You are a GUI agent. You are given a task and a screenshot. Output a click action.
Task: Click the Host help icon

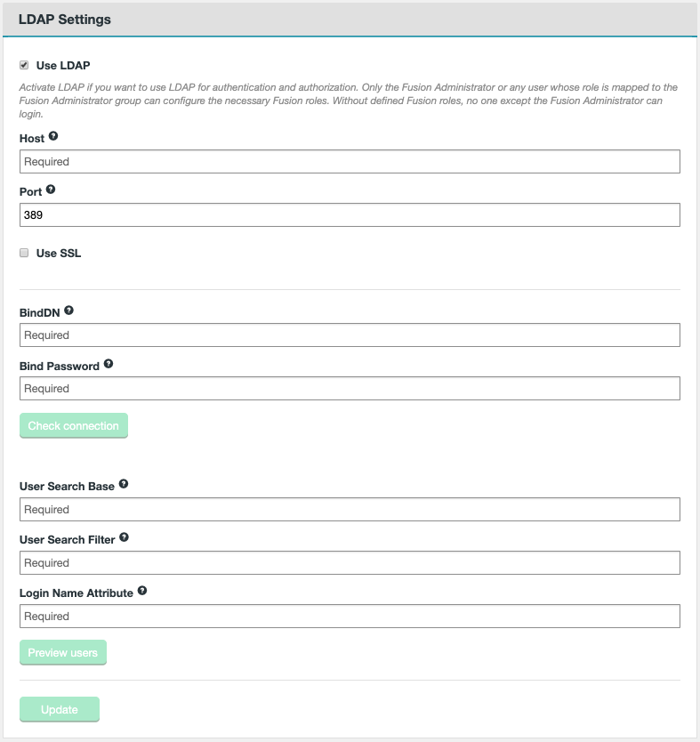click(55, 136)
